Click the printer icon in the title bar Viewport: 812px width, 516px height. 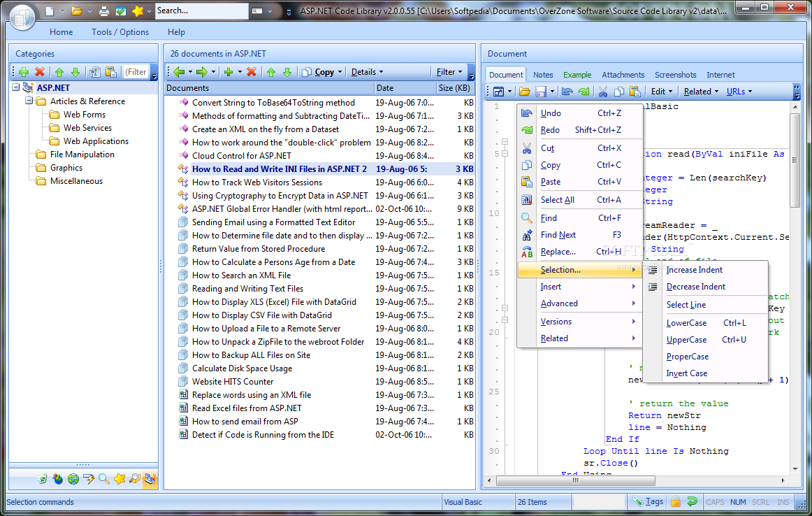coord(104,11)
